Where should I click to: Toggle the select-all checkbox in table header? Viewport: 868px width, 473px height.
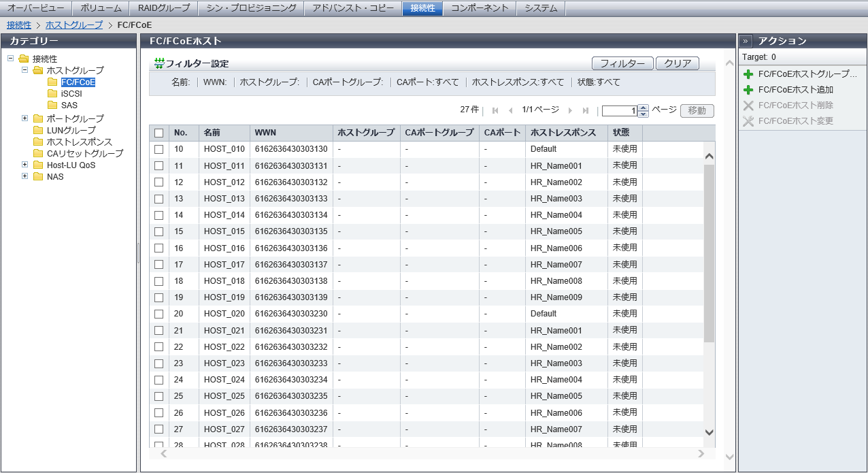(158, 133)
